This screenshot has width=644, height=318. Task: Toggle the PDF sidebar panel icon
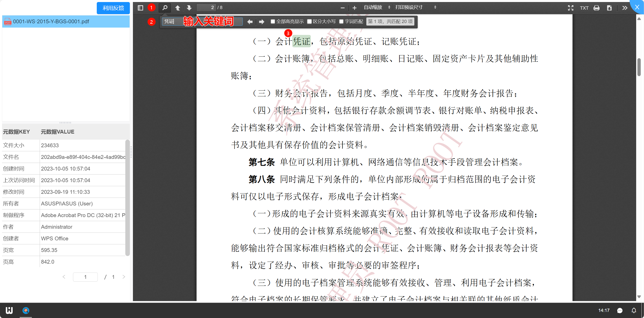pos(140,8)
